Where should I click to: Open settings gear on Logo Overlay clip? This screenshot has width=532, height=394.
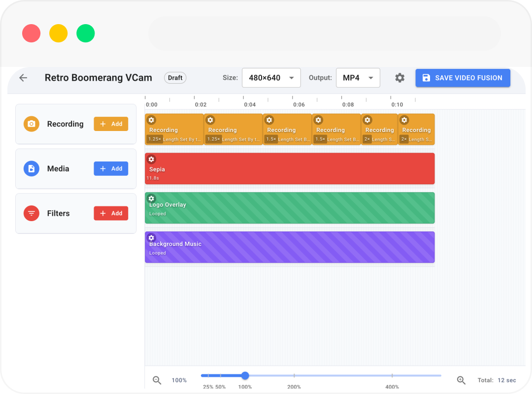pos(151,198)
